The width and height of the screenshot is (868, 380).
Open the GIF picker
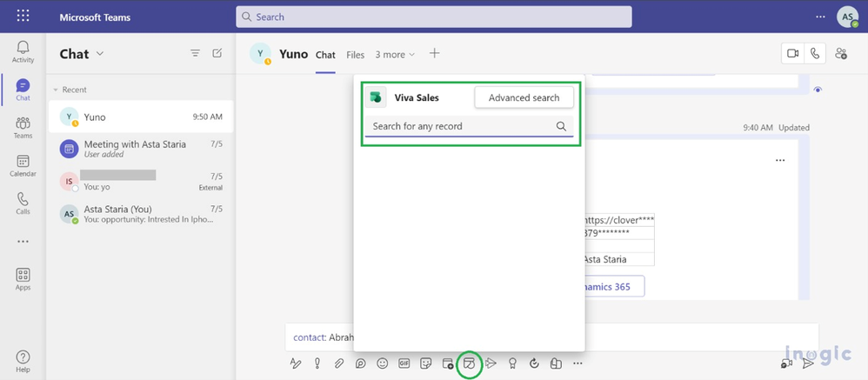coord(404,363)
